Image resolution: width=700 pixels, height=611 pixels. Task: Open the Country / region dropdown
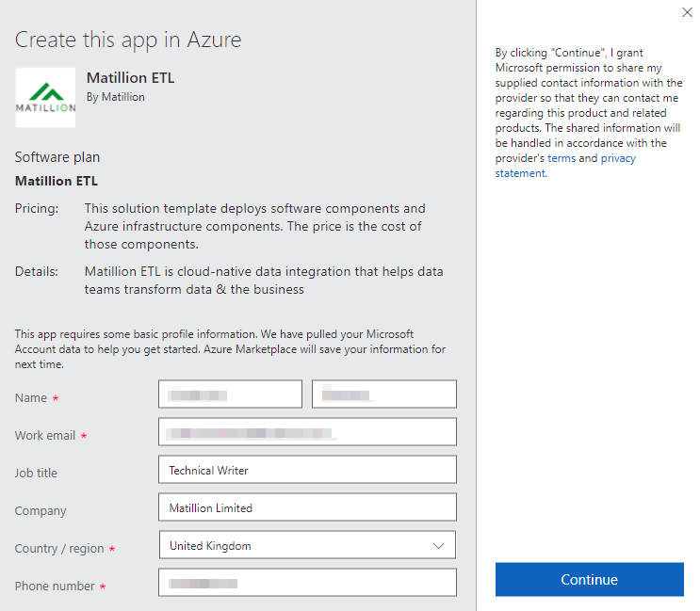coord(307,544)
